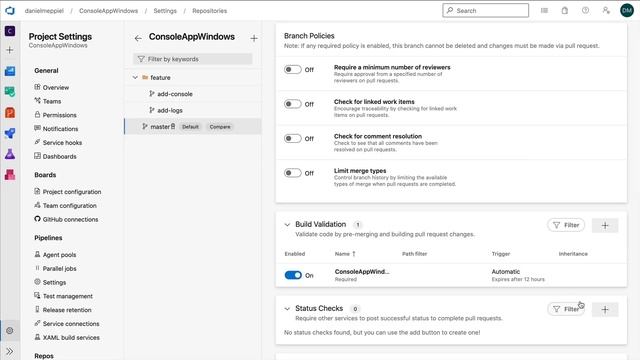Toggle Limit merge types policy

293,173
